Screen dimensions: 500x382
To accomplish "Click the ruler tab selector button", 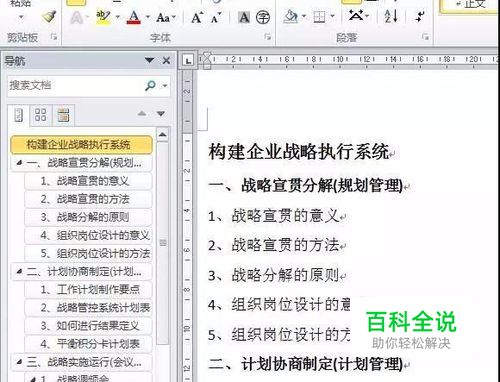I will coord(188,61).
